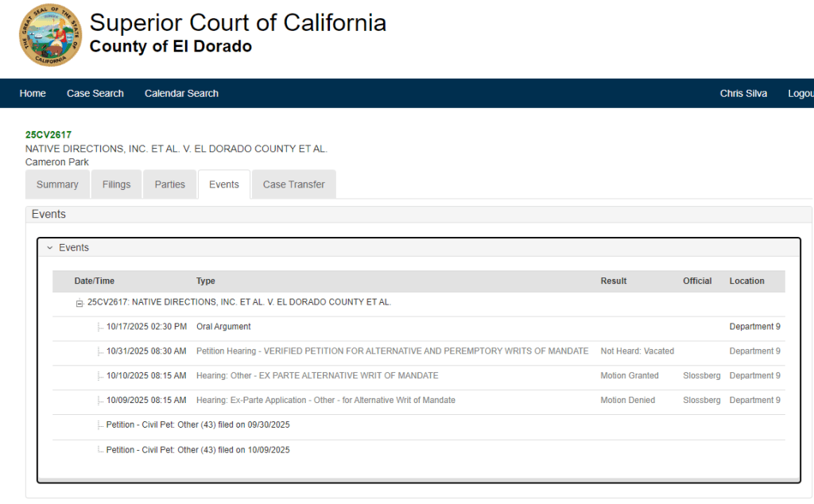Switch to the Summary tab
Image resolution: width=814 pixels, height=504 pixels.
pyautogui.click(x=57, y=184)
